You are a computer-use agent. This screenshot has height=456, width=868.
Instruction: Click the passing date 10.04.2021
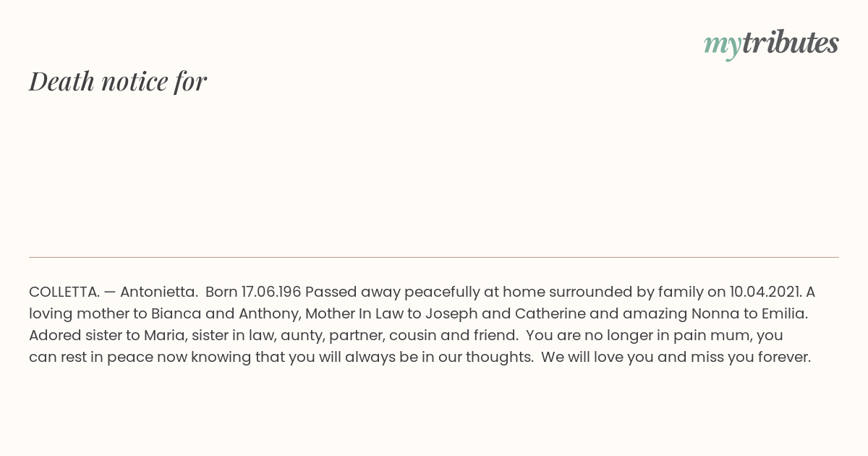pyautogui.click(x=765, y=292)
